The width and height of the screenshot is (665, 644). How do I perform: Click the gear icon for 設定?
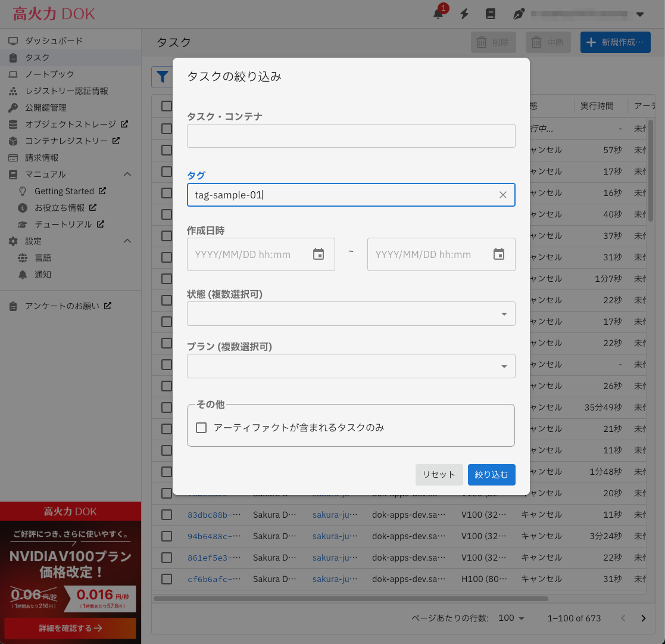[13, 241]
